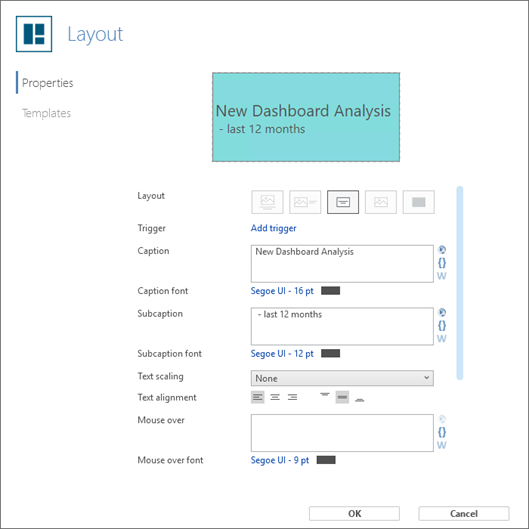Set text alignment to center horizontally

tap(275, 397)
